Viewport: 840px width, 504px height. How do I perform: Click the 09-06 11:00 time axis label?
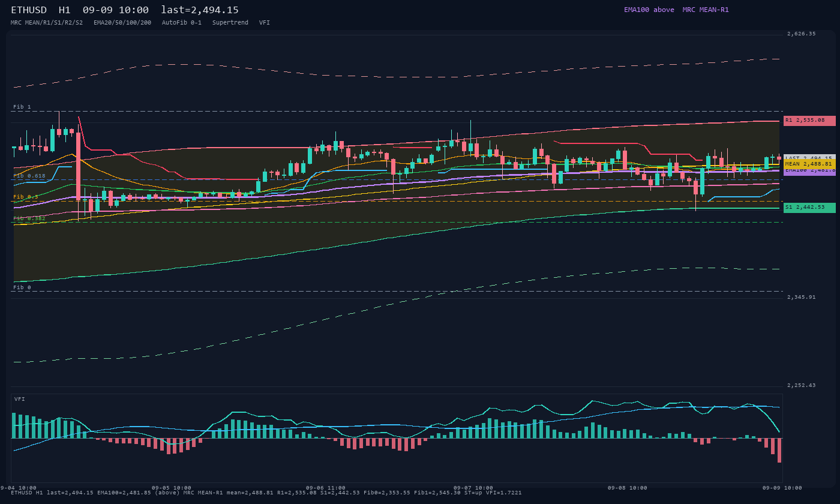[x=326, y=488]
